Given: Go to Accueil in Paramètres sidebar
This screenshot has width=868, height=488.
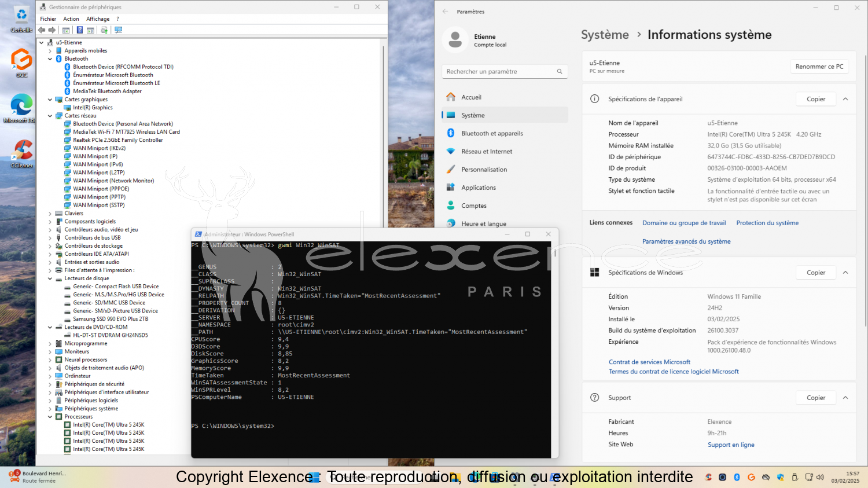Looking at the screenshot, I should click(x=505, y=97).
